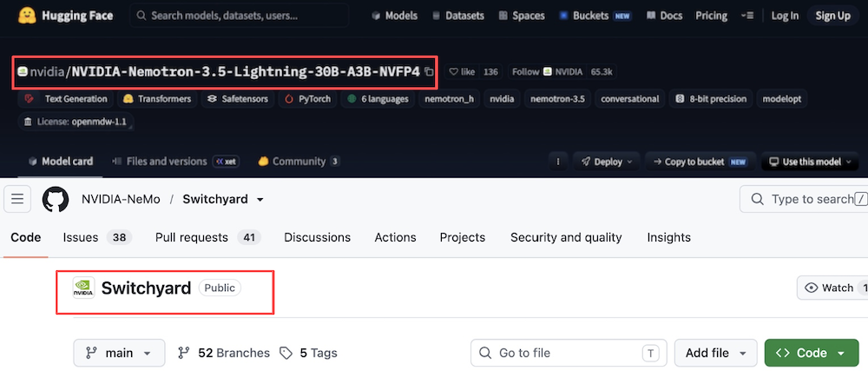Select the 6 languages tag
This screenshot has width=868, height=371.
tap(378, 99)
